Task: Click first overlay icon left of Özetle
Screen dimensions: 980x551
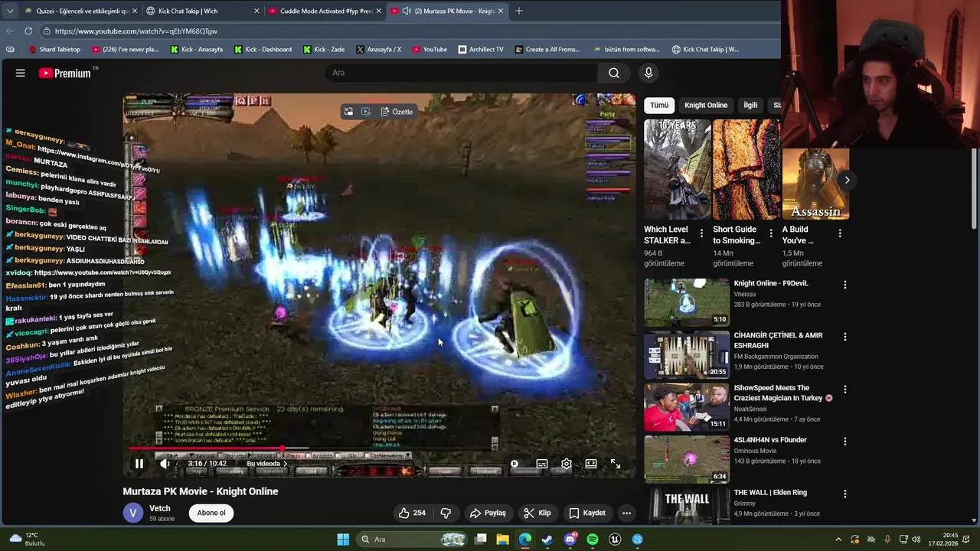Action: [x=348, y=112]
